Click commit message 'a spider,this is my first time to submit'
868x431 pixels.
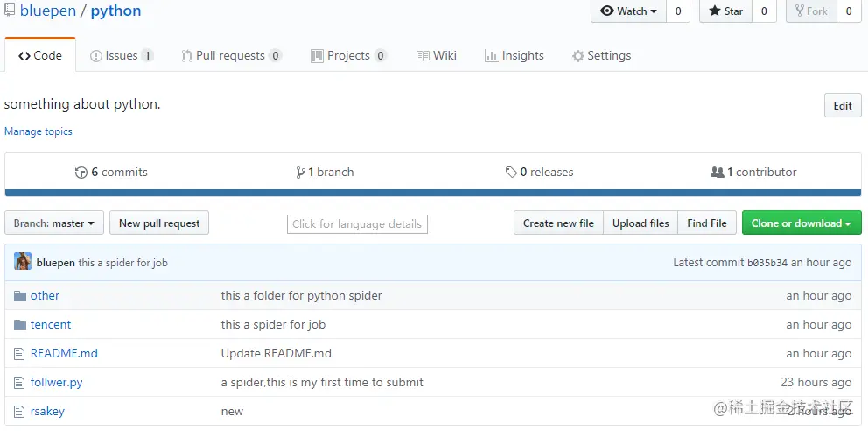322,382
